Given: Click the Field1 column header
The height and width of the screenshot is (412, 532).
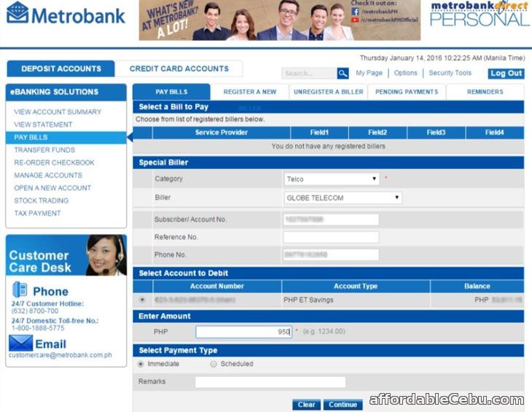Looking at the screenshot, I should [x=319, y=133].
